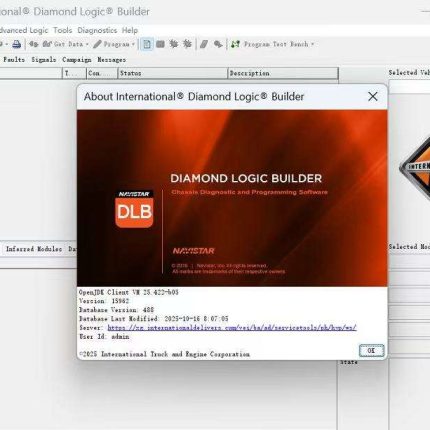Click the gears icon before Program Test Bench
This screenshot has width=430, height=430.
218,44
